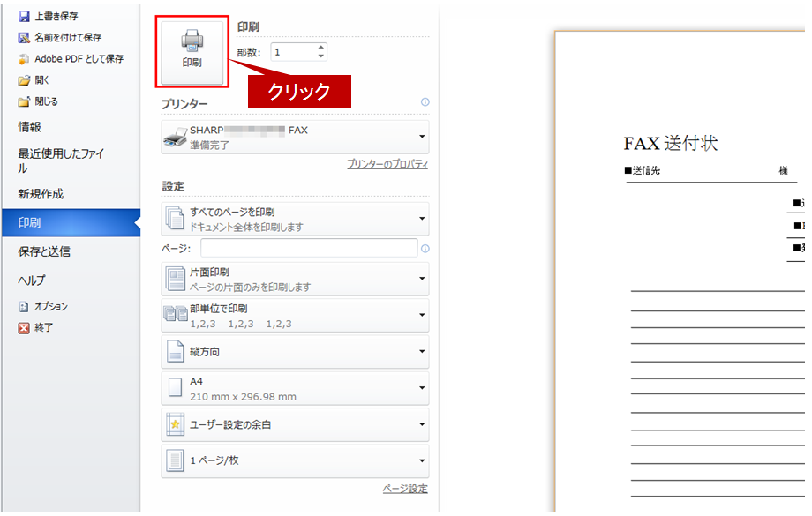Select the 印刷 tab in sidebar
Viewport: 812px width, 516px height.
click(x=71, y=222)
